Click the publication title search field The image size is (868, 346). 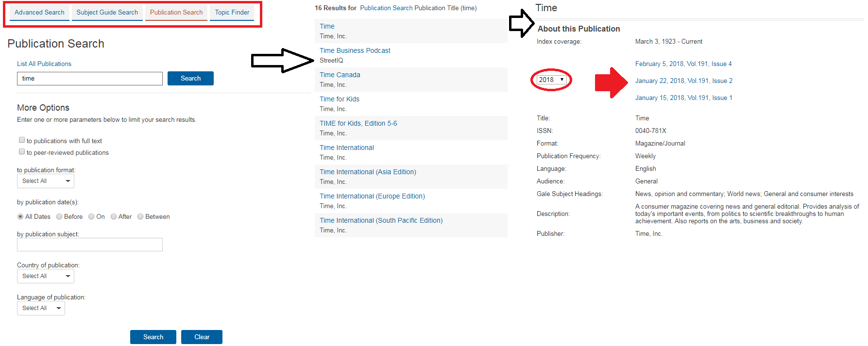[90, 79]
